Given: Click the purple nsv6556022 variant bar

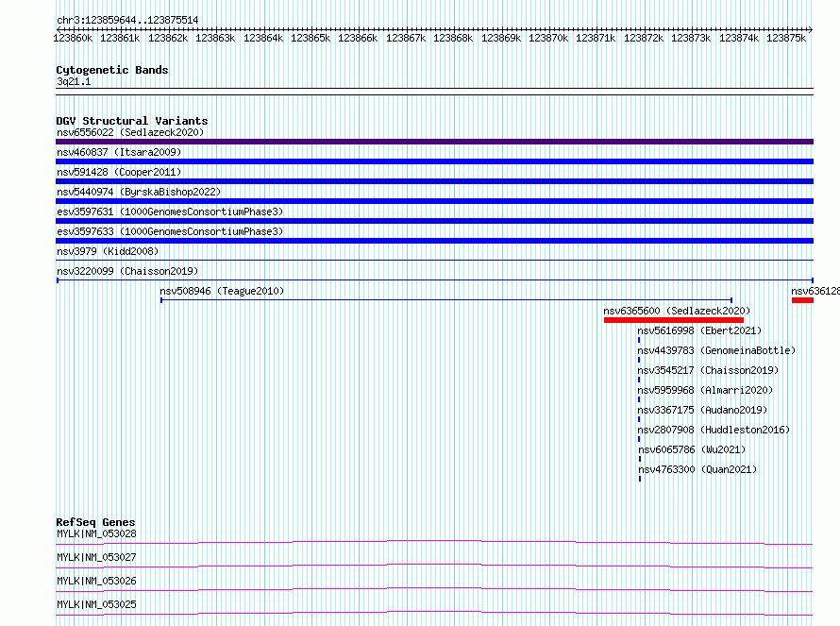Looking at the screenshot, I should [434, 142].
